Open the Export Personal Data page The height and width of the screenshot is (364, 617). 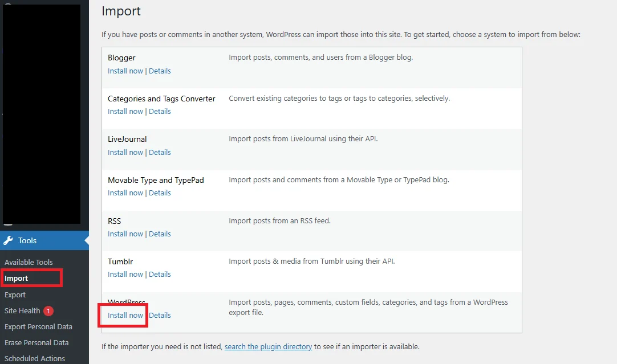(x=38, y=326)
